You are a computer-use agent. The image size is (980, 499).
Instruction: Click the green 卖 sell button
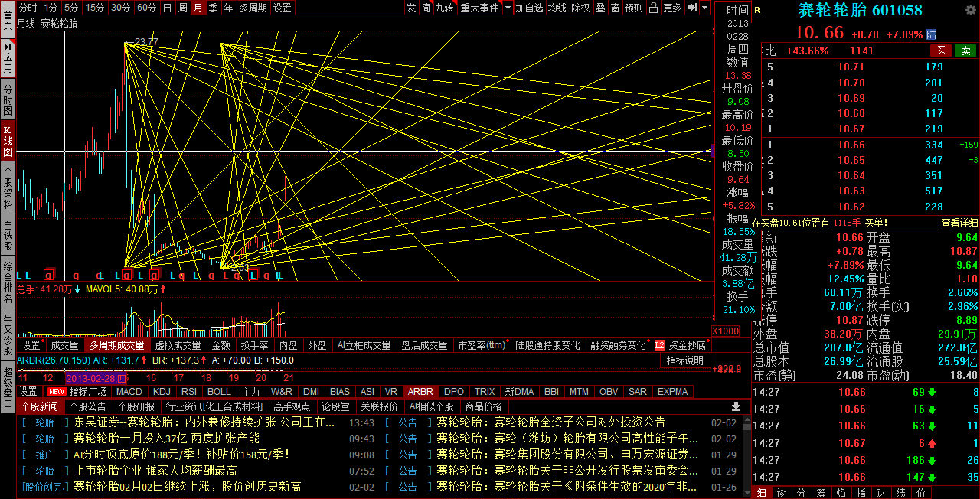click(965, 51)
